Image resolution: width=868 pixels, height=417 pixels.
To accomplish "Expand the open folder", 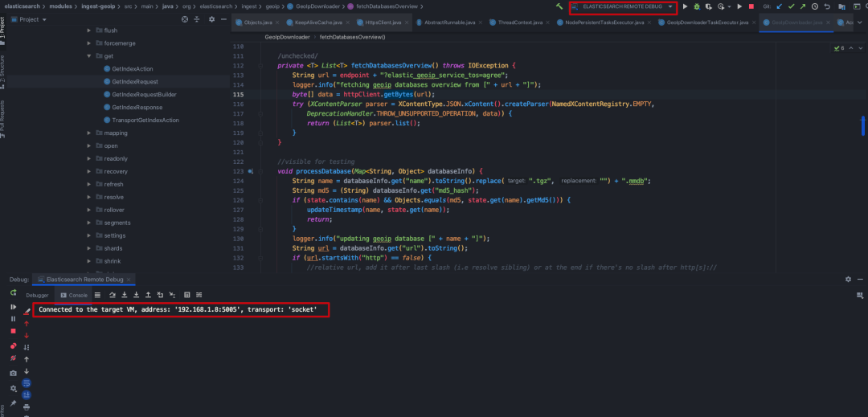I will coord(89,146).
